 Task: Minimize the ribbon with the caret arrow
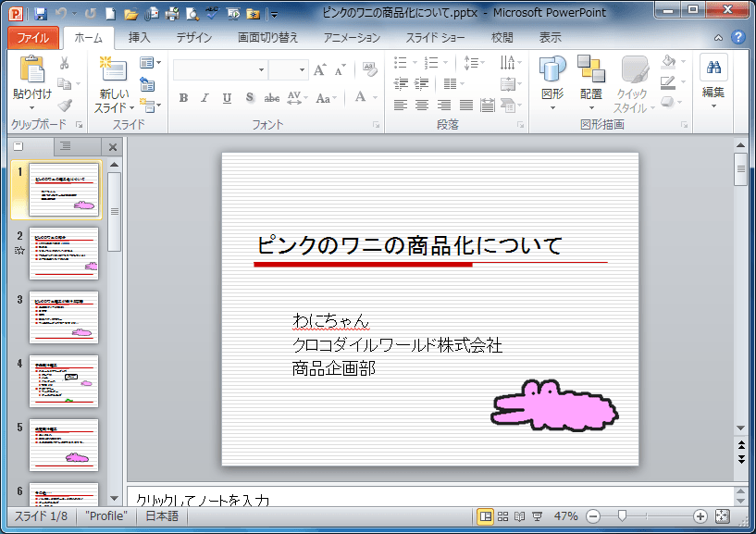(718, 38)
